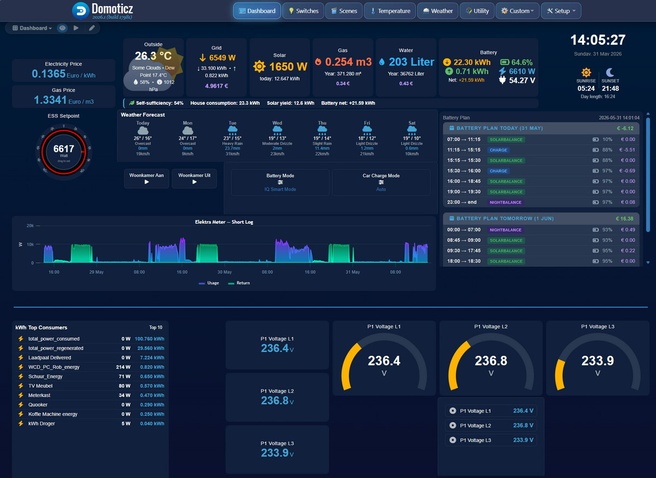The image size is (656, 478).
Task: Click P1 Voltage L1 list row icon
Action: pos(452,411)
